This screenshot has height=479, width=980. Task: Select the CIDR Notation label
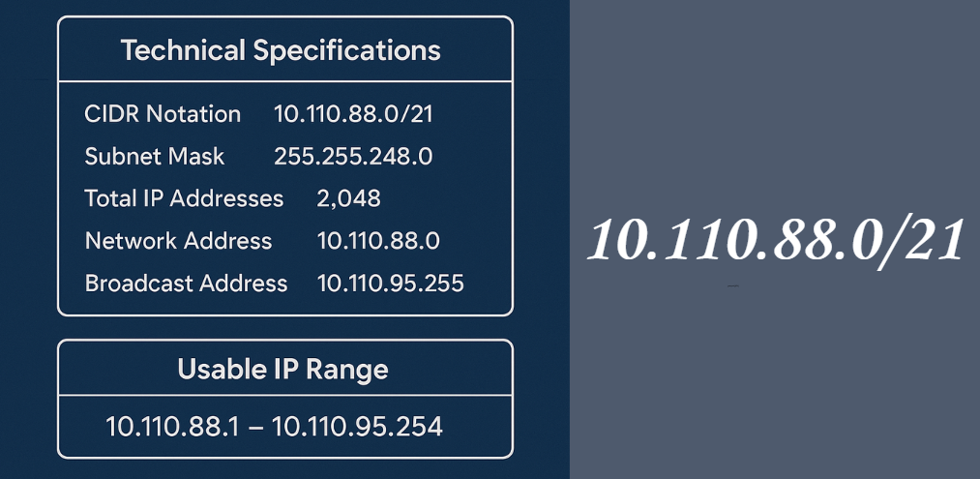coord(163,114)
